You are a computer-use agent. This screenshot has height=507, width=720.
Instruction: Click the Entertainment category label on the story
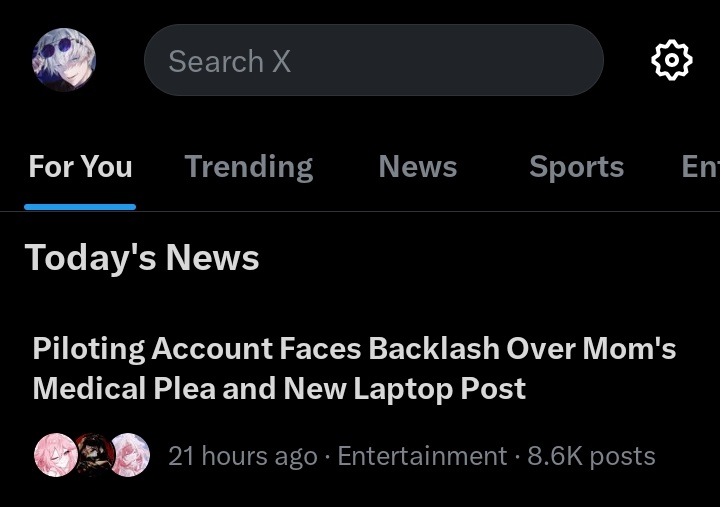click(422, 456)
